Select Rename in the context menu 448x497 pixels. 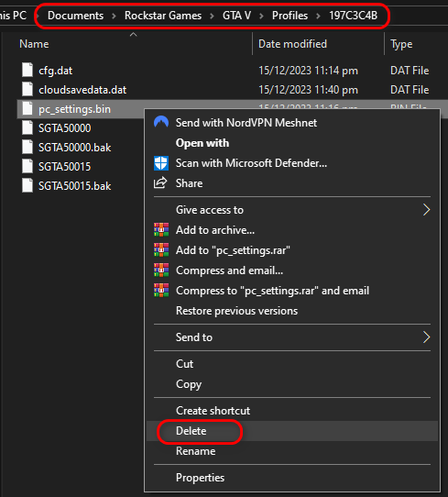pyautogui.click(x=292, y=451)
